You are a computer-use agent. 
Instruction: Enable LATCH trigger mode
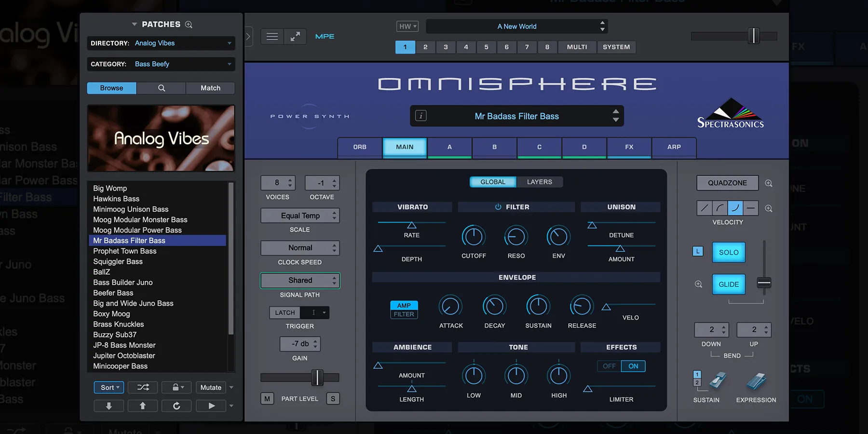click(284, 312)
